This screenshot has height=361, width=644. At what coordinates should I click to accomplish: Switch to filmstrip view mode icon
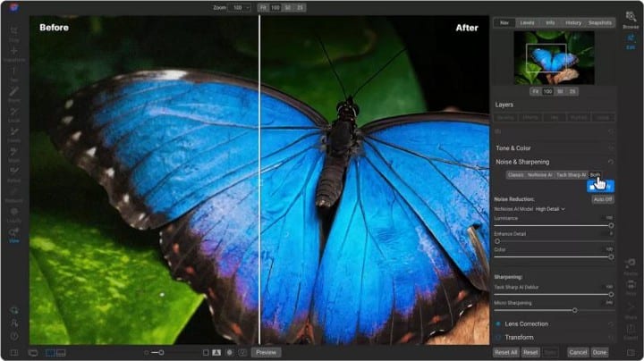(x=61, y=352)
